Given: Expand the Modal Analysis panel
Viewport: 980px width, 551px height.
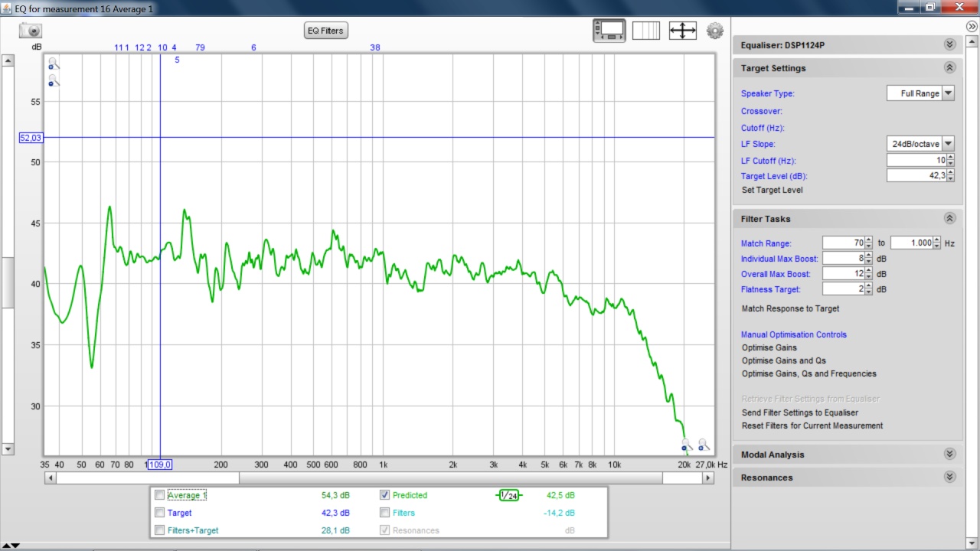Looking at the screenshot, I should tap(949, 455).
